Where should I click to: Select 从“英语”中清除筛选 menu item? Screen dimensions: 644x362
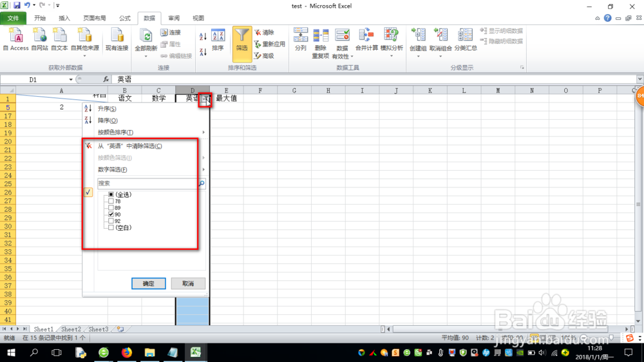(144, 146)
